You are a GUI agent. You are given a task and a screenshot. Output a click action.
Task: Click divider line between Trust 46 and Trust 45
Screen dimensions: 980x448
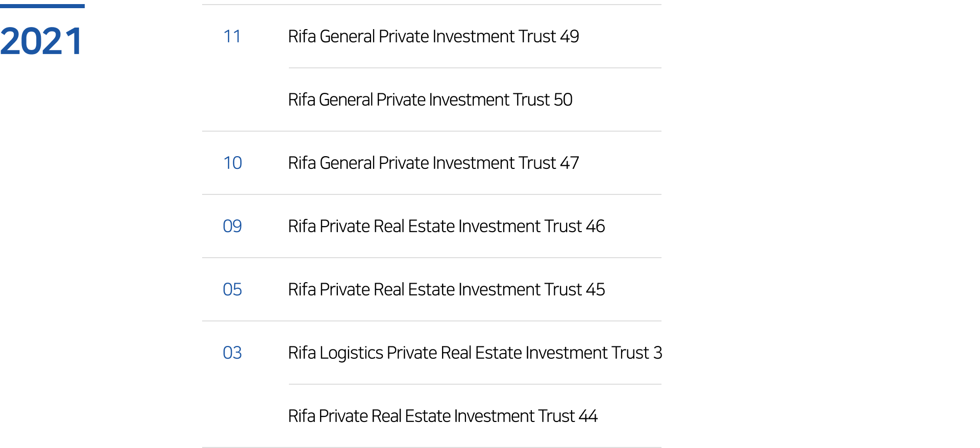coord(431,258)
